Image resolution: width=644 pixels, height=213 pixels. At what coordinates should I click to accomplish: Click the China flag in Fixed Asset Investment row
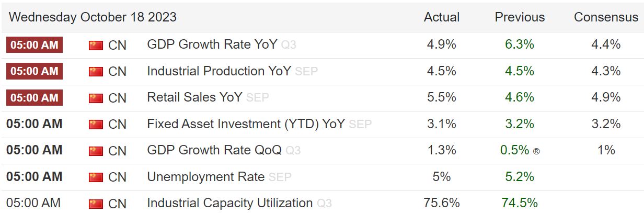click(96, 124)
